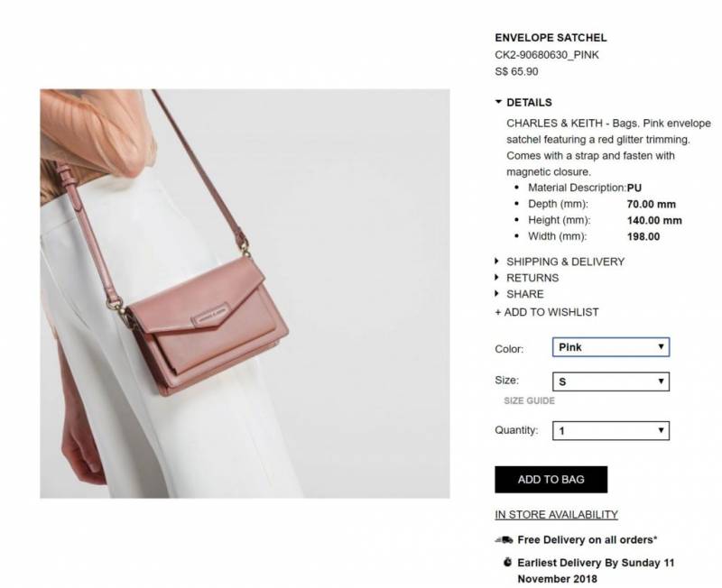Image resolution: width=722 pixels, height=588 pixels.
Task: Click the stopwatch earliest delivery icon
Action: coord(507,562)
